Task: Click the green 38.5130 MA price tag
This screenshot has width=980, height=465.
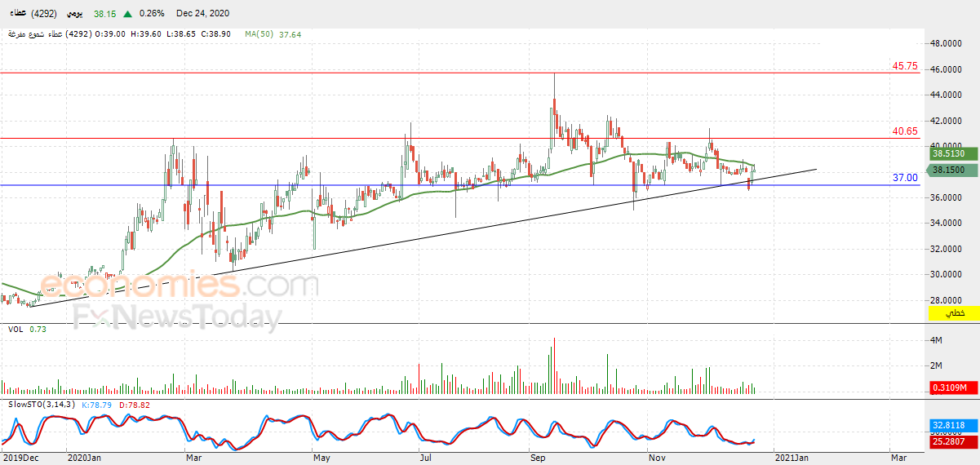Action: coord(950,153)
